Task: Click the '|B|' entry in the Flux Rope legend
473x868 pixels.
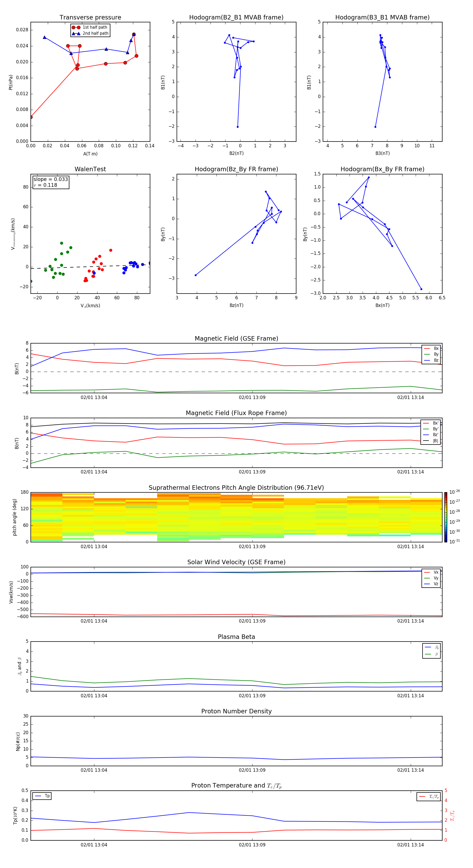Action: click(x=431, y=441)
